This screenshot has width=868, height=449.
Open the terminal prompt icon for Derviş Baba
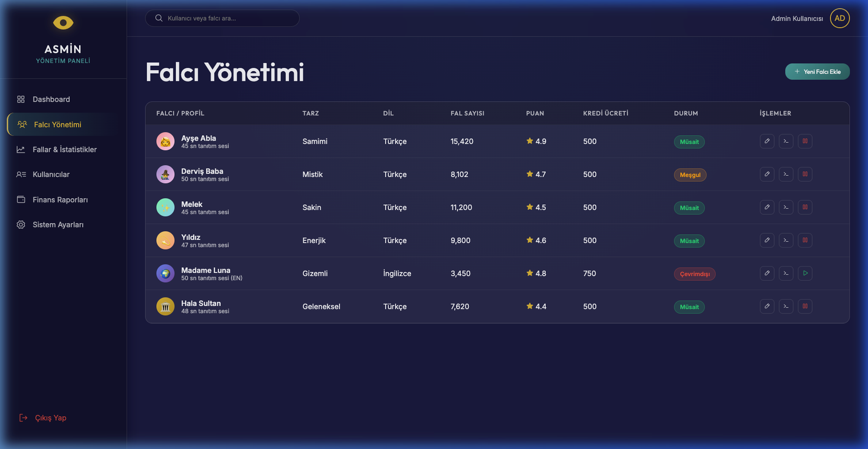coord(786,174)
